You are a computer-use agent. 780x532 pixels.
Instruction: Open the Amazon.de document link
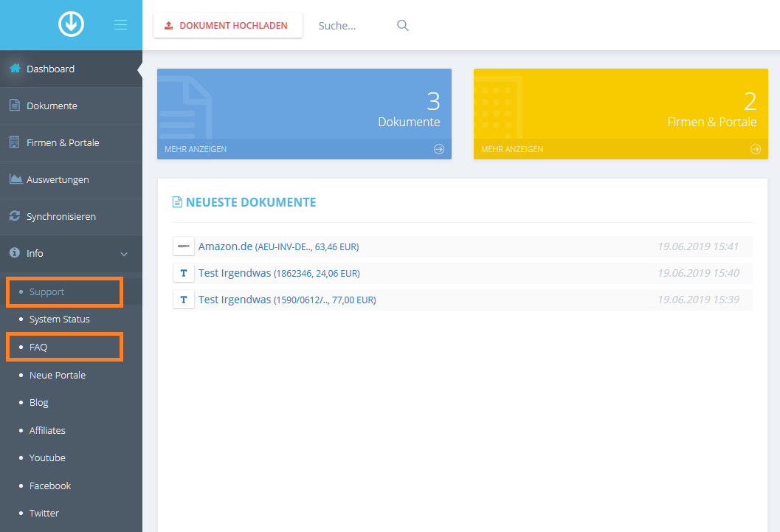tap(279, 246)
